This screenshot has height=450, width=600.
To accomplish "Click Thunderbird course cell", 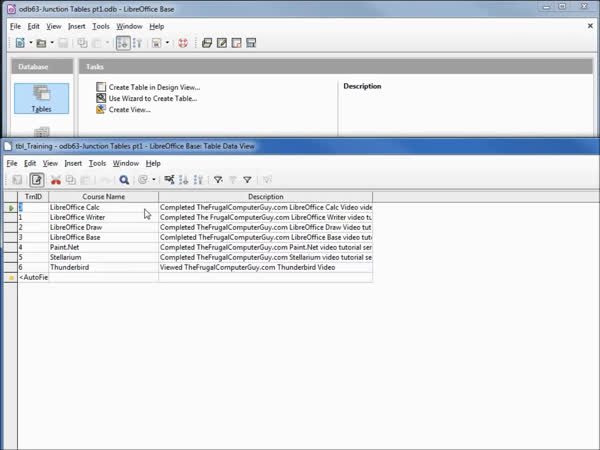I will tap(104, 267).
